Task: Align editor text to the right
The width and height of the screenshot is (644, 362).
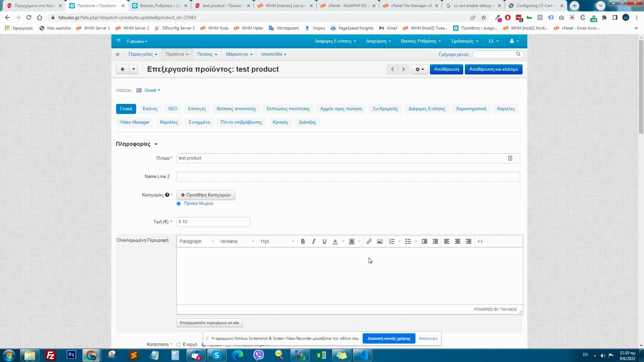Action: point(468,241)
